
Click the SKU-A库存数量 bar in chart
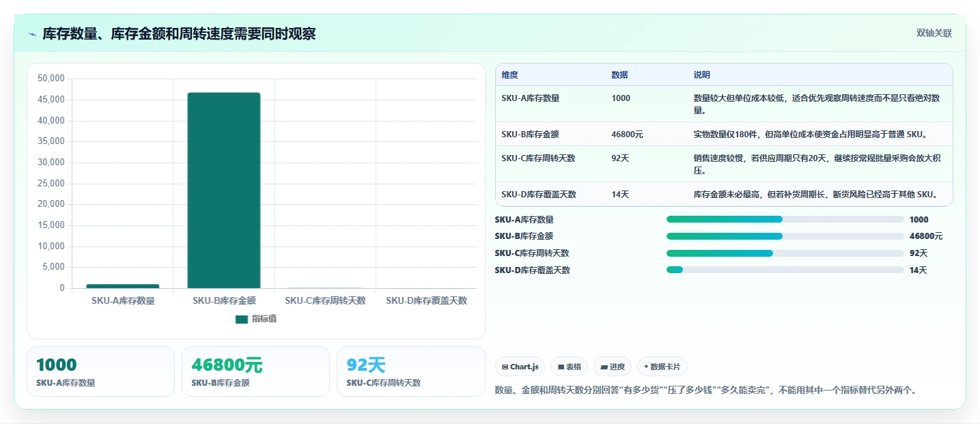(x=123, y=286)
